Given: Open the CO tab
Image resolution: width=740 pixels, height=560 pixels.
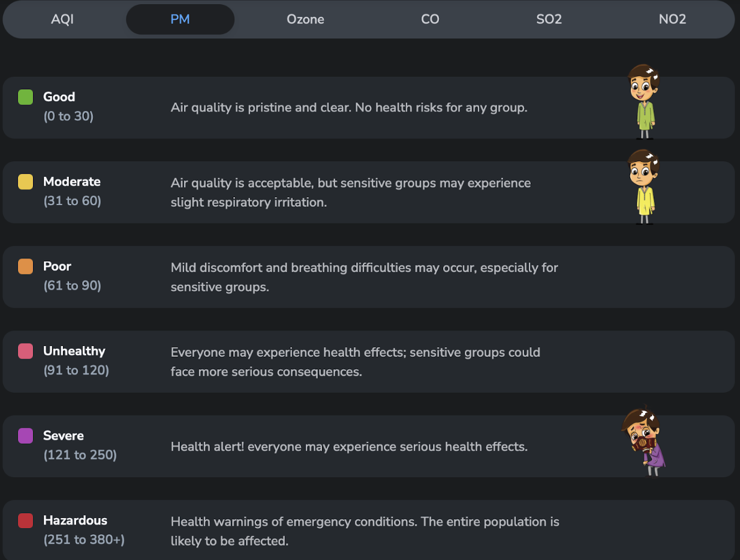Looking at the screenshot, I should click(x=430, y=19).
